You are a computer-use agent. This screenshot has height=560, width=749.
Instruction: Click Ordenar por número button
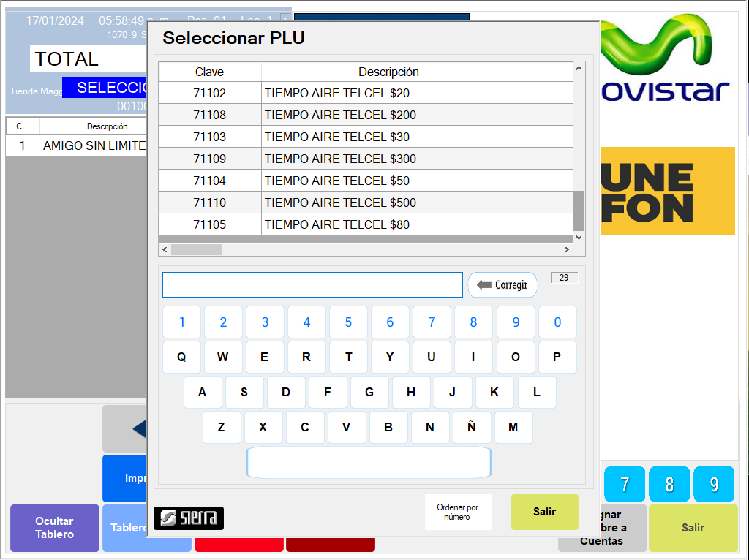click(x=458, y=512)
